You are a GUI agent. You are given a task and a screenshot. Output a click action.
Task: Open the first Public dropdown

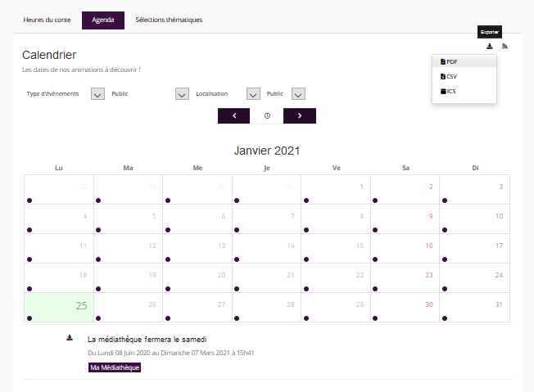pyautogui.click(x=182, y=94)
